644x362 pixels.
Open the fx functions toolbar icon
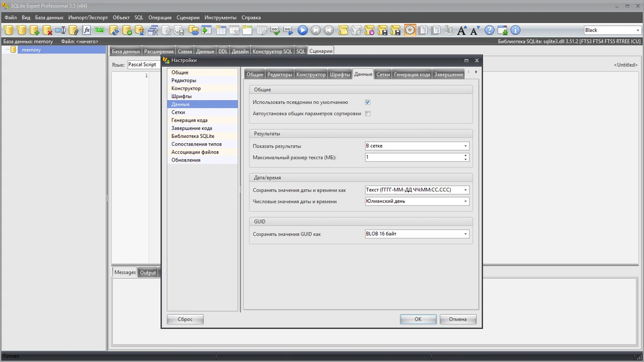(x=86, y=30)
